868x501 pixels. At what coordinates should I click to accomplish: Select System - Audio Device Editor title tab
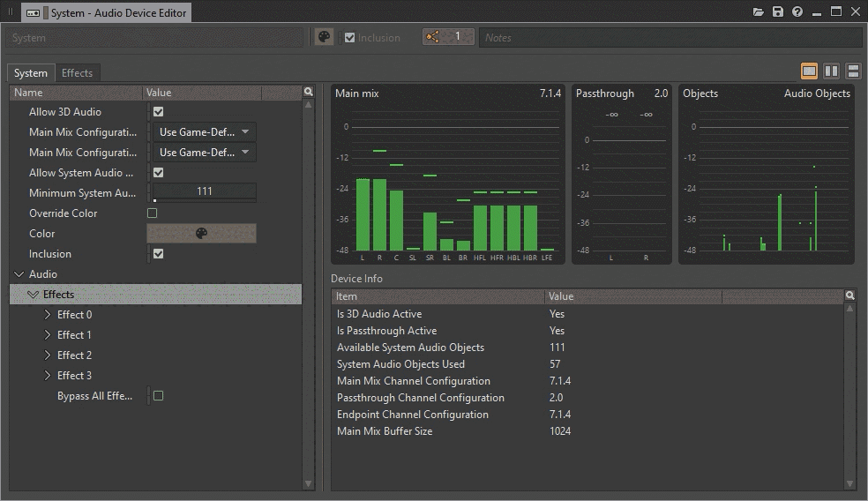pyautogui.click(x=106, y=12)
